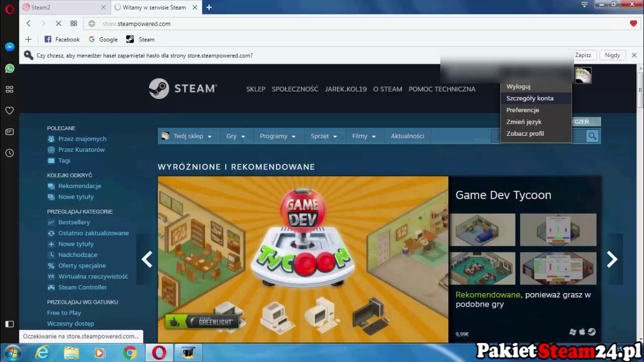Toggle the sidebar panel icon at bottom left
Viewport: 644px width, 362px height.
pos(10,324)
